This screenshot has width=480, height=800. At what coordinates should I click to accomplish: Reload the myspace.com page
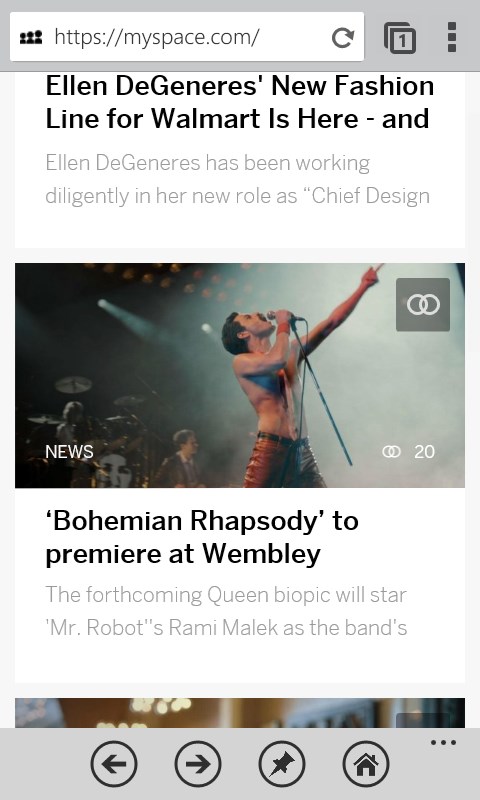(x=342, y=38)
